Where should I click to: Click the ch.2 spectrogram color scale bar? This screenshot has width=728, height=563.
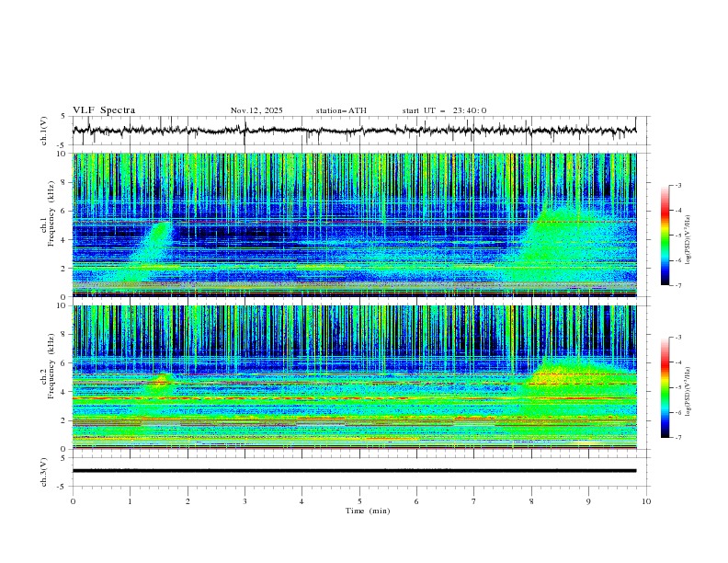click(665, 387)
